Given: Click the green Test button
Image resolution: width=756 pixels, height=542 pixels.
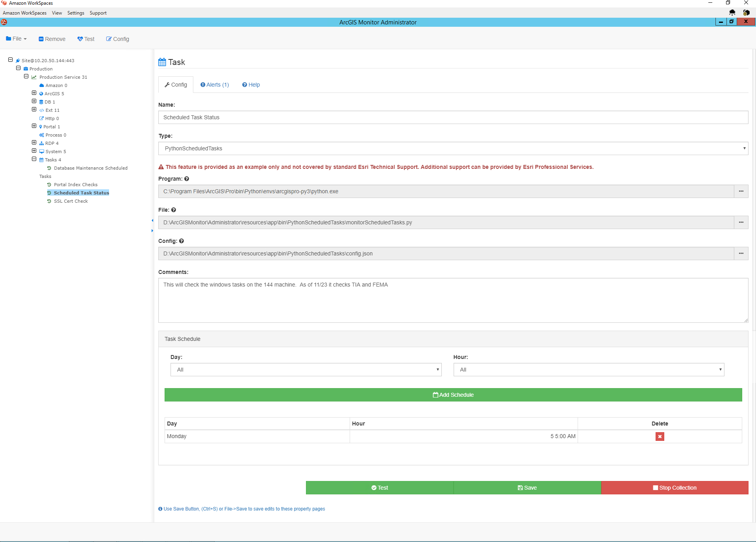Looking at the screenshot, I should [x=380, y=488].
